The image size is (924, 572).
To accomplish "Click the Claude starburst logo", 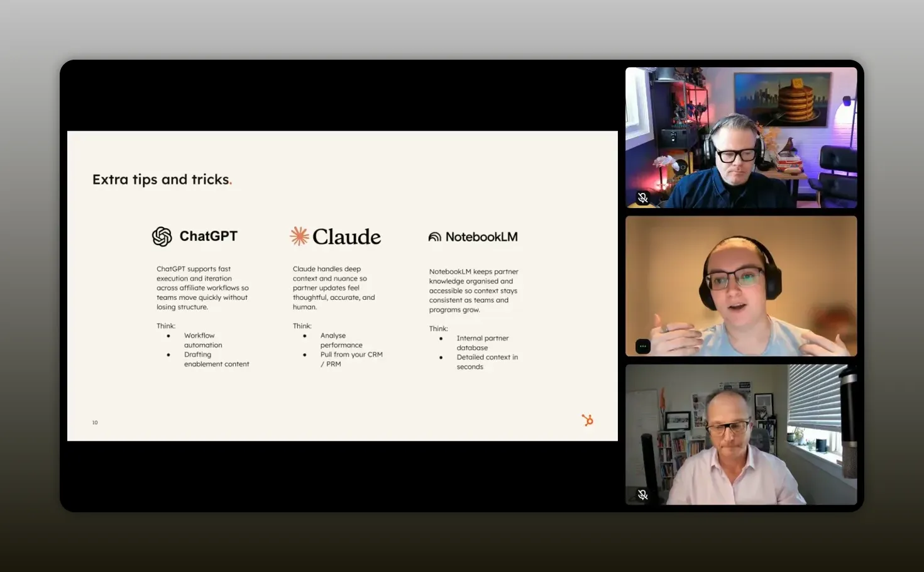I will pyautogui.click(x=299, y=236).
